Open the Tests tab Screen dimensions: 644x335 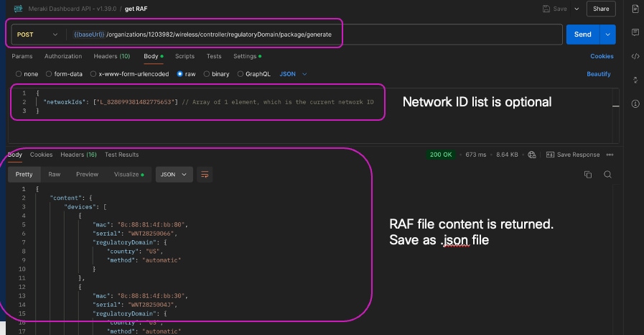214,56
